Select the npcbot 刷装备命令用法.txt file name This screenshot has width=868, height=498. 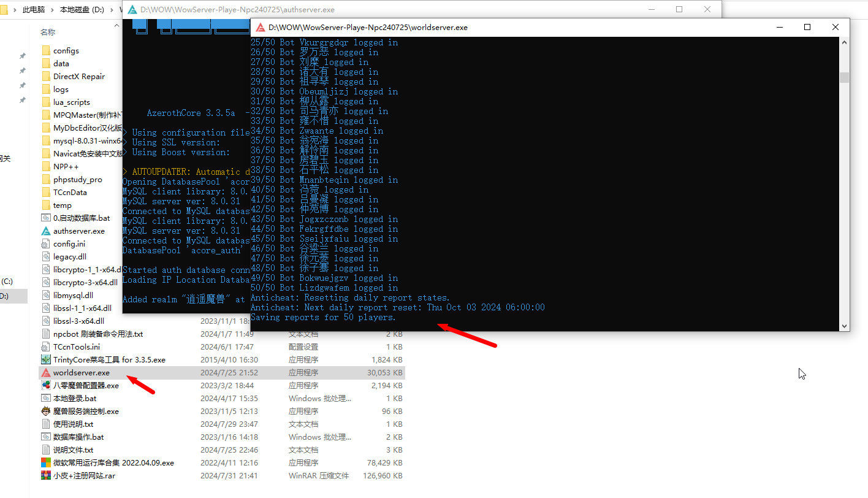[98, 334]
